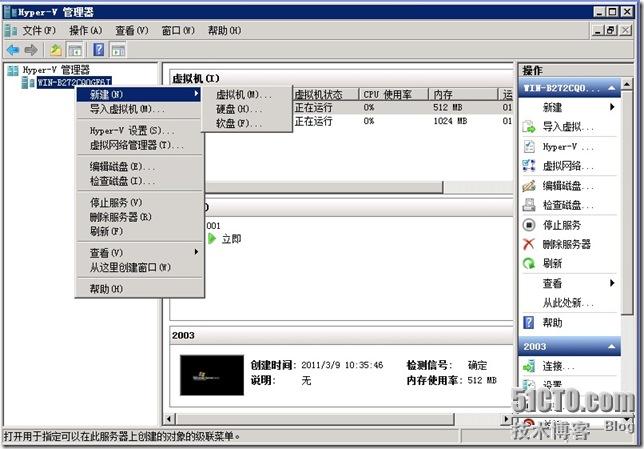Click the 虚拟网络 icon in Actions pane
Image resolution: width=644 pixels, height=449 pixels.
coord(529,166)
